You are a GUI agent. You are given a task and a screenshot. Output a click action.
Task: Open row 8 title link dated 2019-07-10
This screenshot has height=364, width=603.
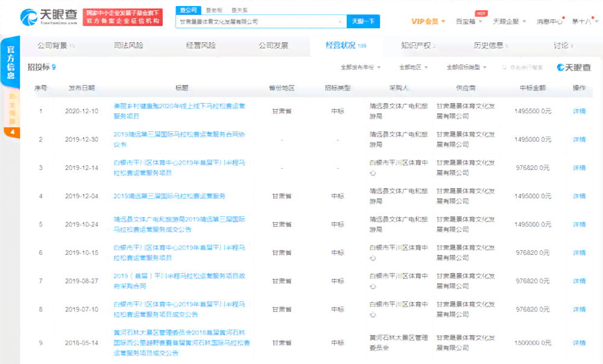pos(179,309)
